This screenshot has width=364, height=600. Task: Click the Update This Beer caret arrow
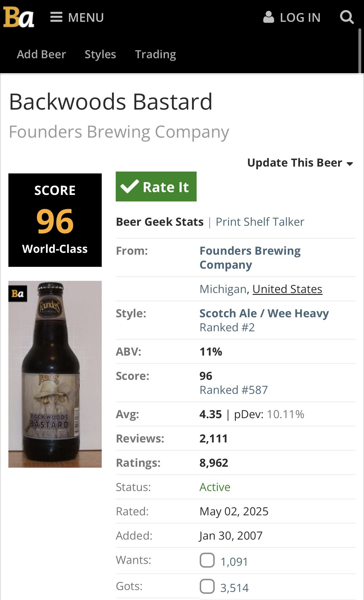click(350, 164)
